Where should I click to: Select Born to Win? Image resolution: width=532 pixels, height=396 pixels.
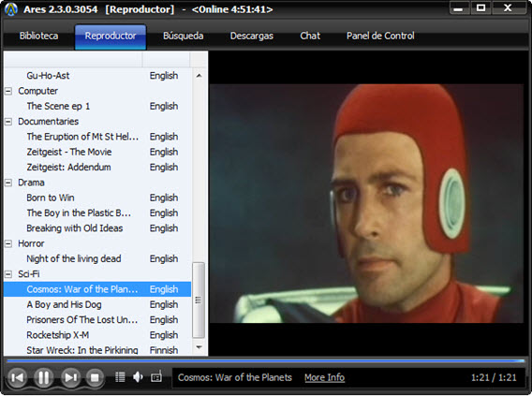(x=97, y=198)
